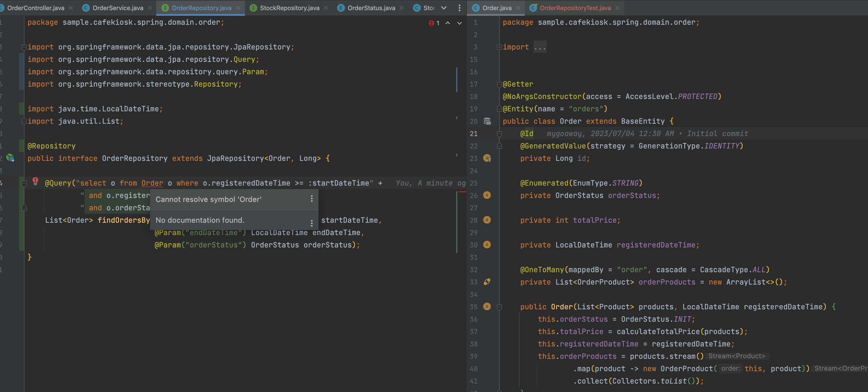868x392 pixels.
Task: Click the unresolved 'Order' symbol in query
Action: 152,183
